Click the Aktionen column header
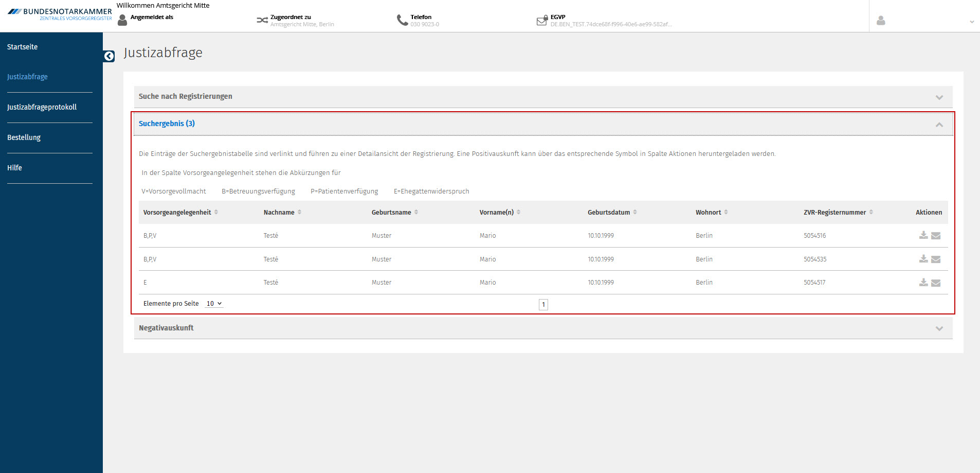Viewport: 980px width, 473px height. [929, 212]
